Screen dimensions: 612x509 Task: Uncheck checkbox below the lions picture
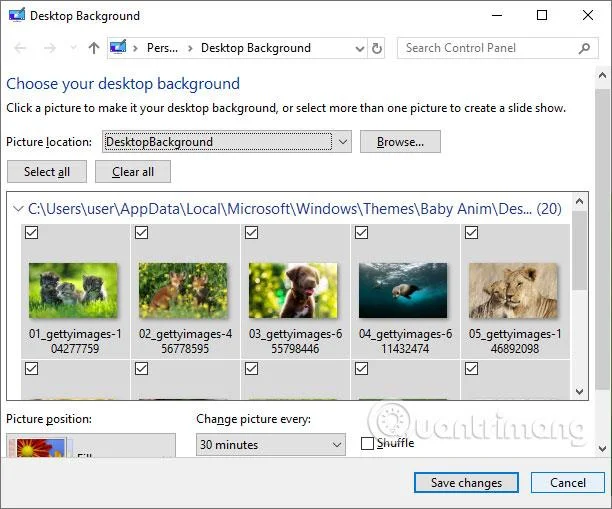472,368
